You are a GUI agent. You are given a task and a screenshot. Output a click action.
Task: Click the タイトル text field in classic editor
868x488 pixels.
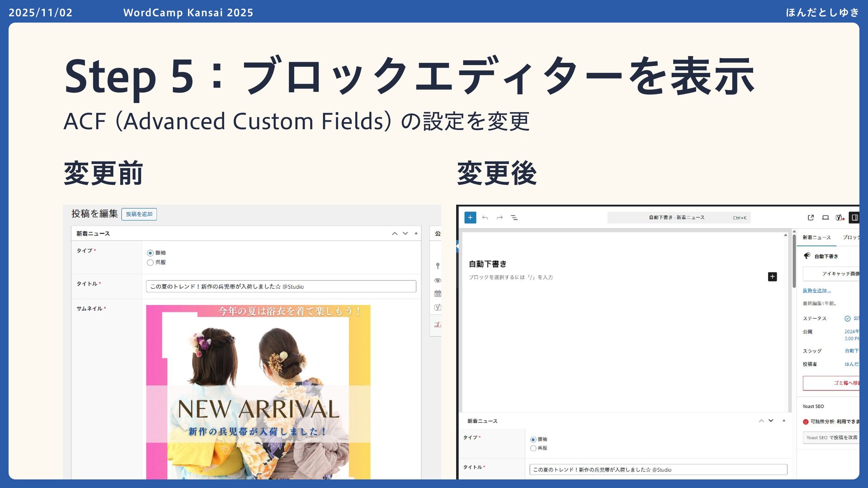pos(281,286)
